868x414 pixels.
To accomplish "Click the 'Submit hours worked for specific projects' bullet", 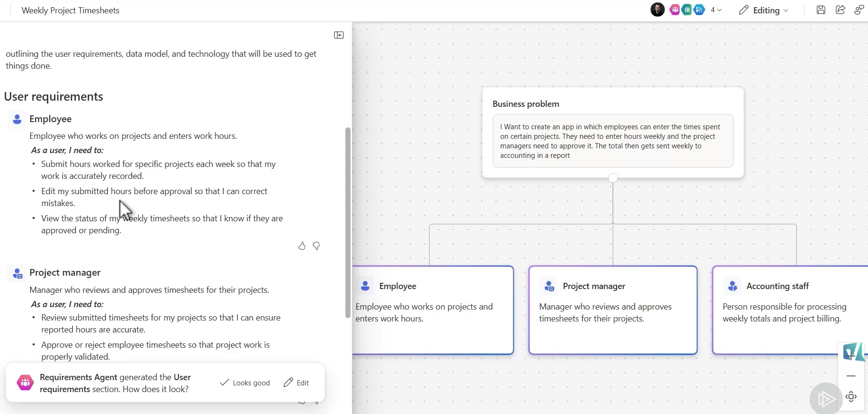I will [158, 170].
